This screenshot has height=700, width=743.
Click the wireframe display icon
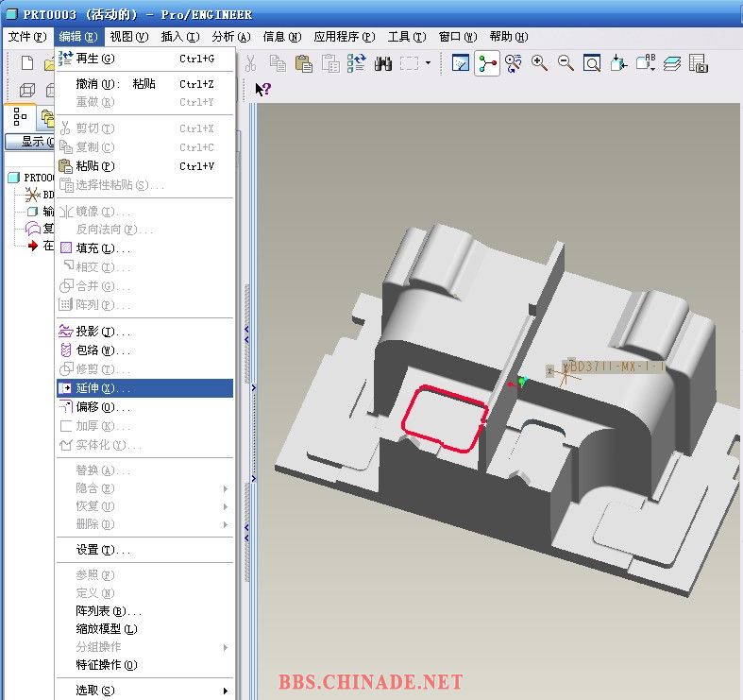pos(27,90)
